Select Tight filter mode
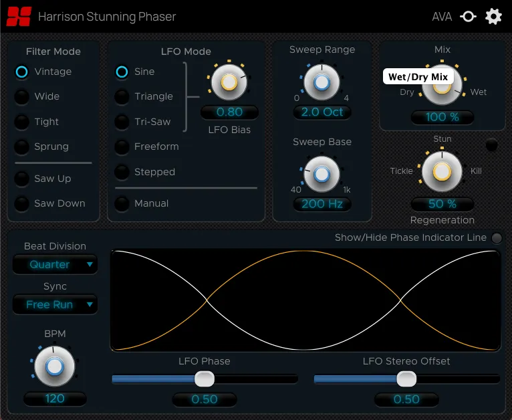The image size is (512, 420). pyautogui.click(x=22, y=122)
